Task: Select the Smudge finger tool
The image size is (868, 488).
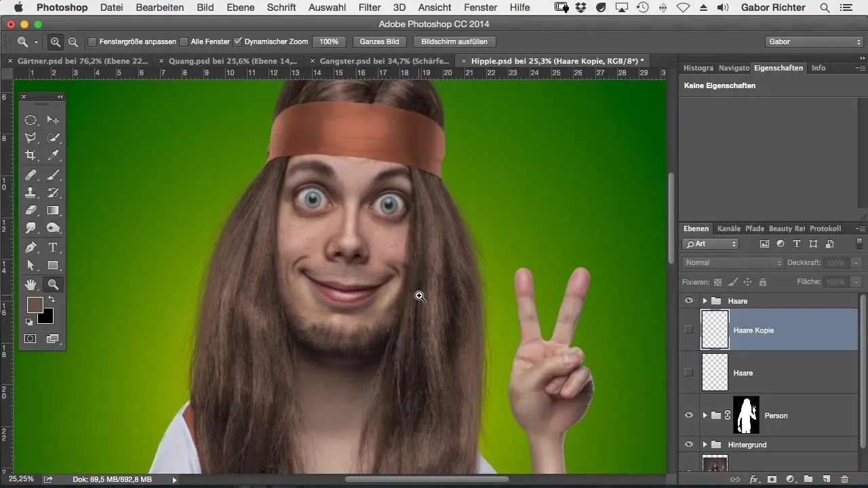Action: click(31, 228)
